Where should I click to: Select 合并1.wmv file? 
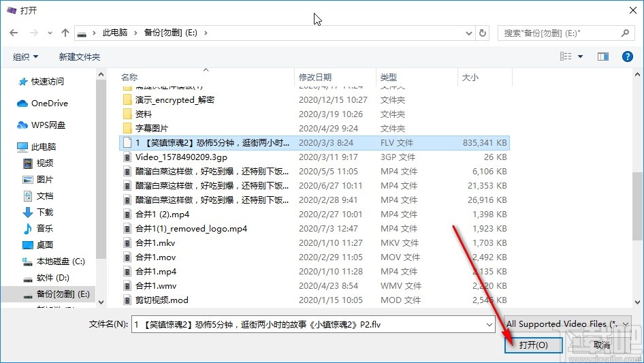pos(315,286)
